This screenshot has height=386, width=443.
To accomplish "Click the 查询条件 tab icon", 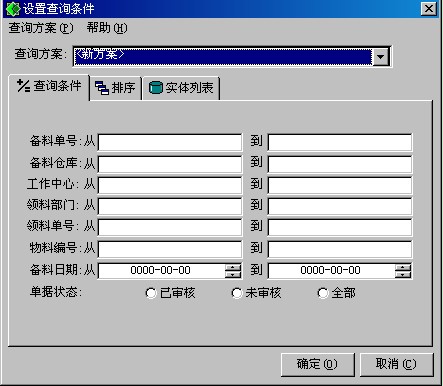I will (23, 86).
